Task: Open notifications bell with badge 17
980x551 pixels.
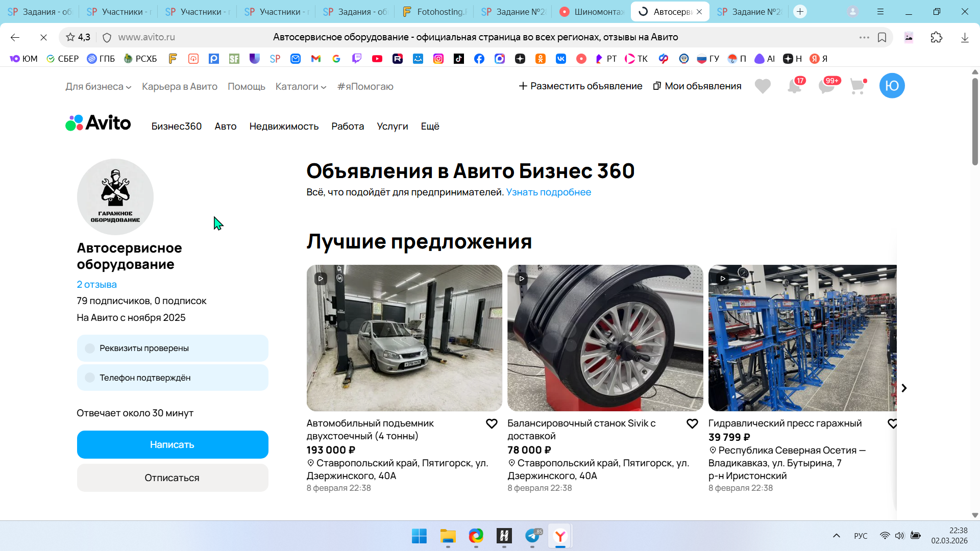Action: click(794, 86)
